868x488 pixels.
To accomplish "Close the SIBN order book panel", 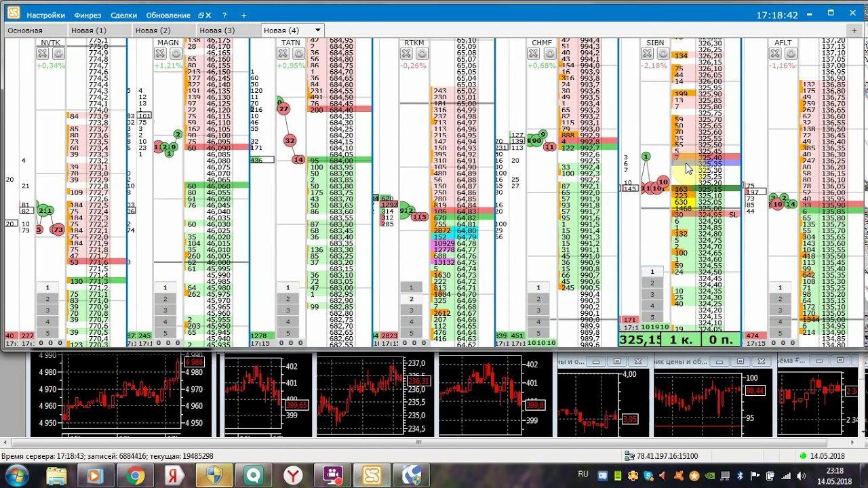I will [648, 54].
